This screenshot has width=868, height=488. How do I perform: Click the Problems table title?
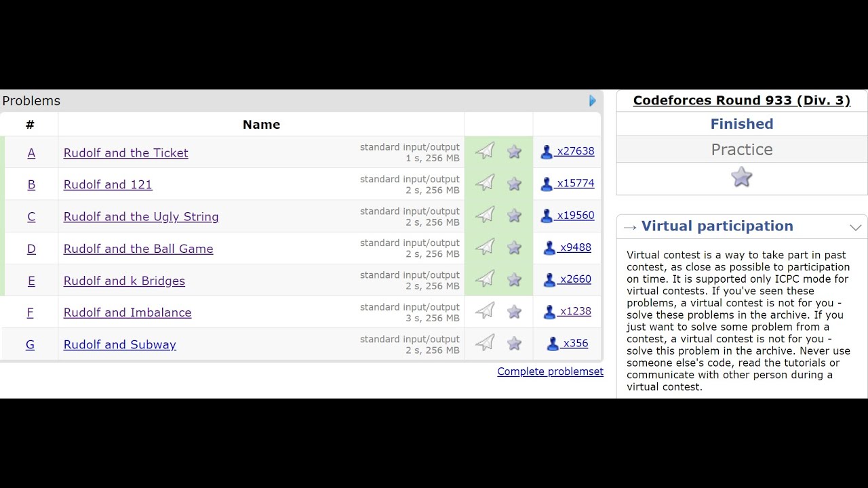click(x=31, y=101)
